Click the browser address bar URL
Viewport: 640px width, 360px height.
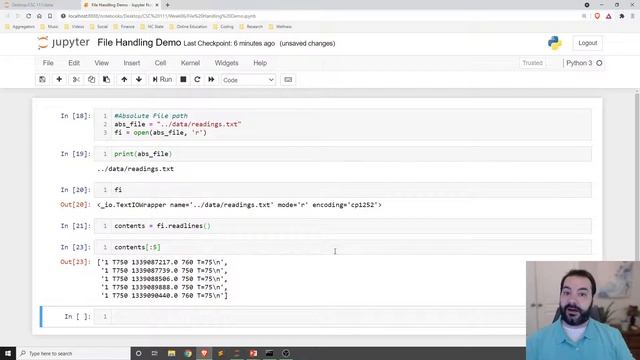click(x=162, y=16)
